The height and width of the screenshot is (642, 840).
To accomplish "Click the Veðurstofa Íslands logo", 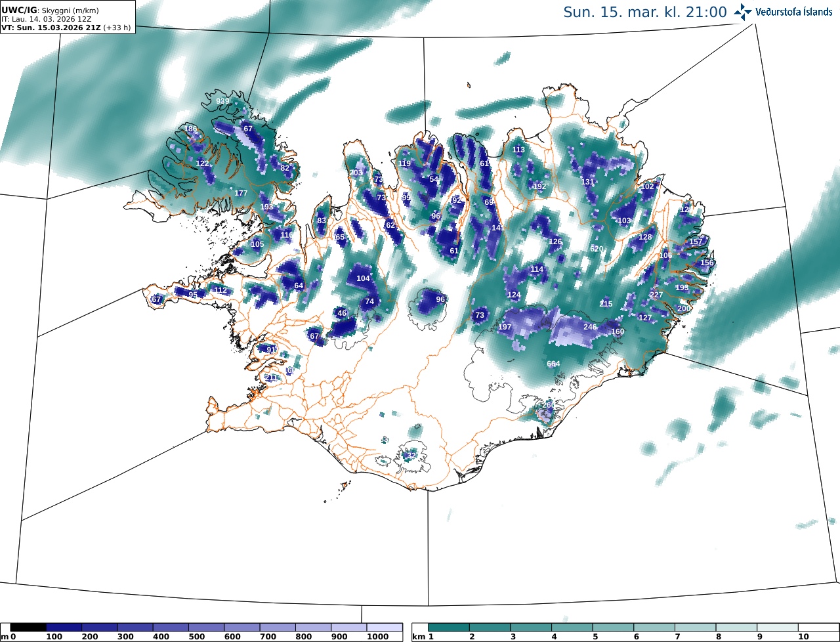I will (x=784, y=12).
